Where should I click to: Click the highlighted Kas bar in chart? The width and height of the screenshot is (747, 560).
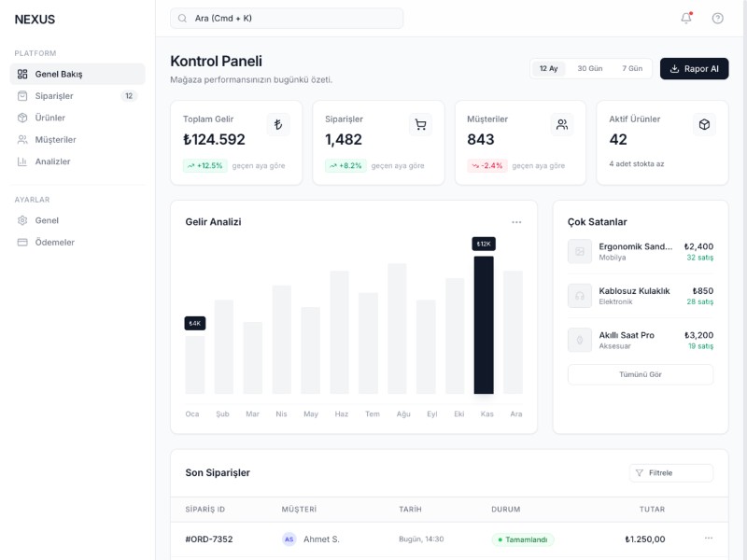(x=484, y=325)
